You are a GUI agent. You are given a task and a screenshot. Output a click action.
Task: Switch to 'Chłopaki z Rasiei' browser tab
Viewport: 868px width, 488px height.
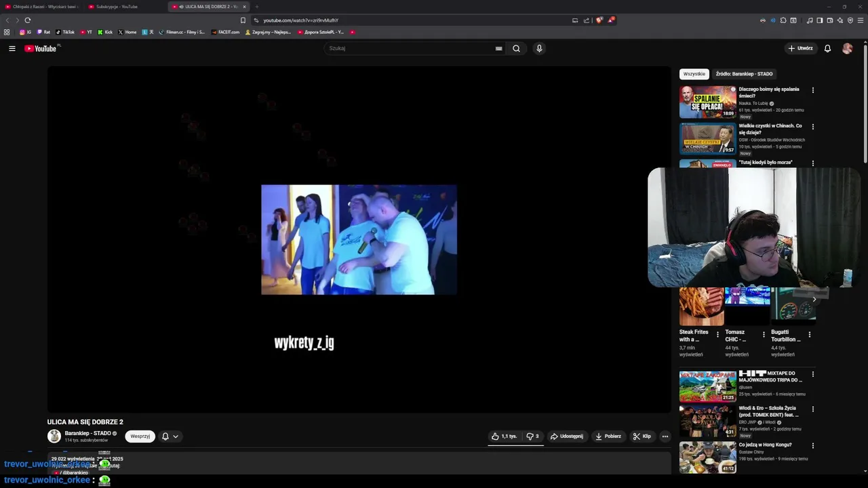tap(42, 7)
